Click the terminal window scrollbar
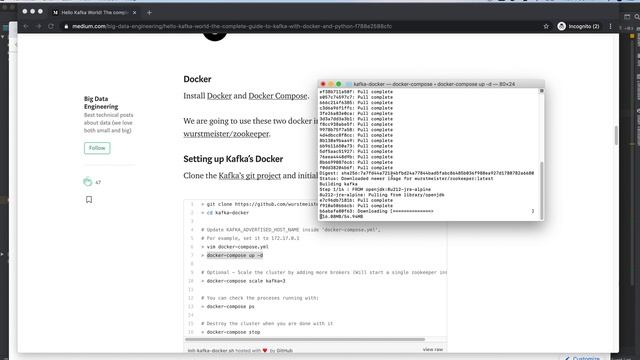 tap(542, 190)
